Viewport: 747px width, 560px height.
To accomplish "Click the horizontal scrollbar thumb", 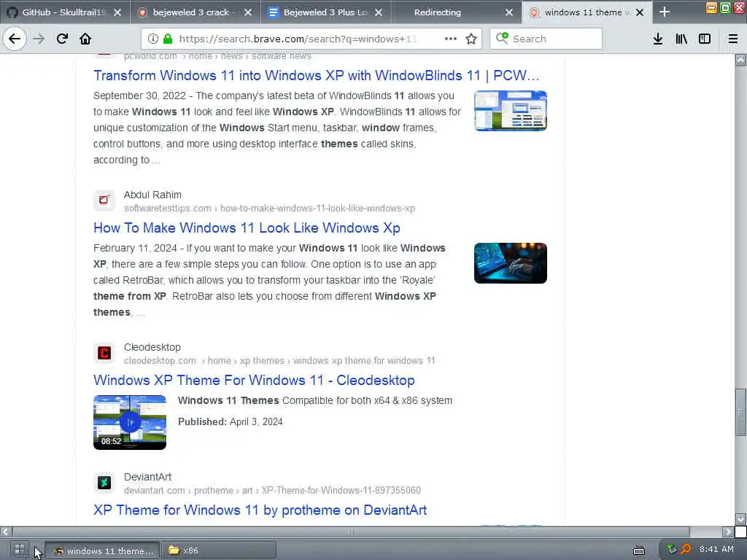I will pos(351,532).
